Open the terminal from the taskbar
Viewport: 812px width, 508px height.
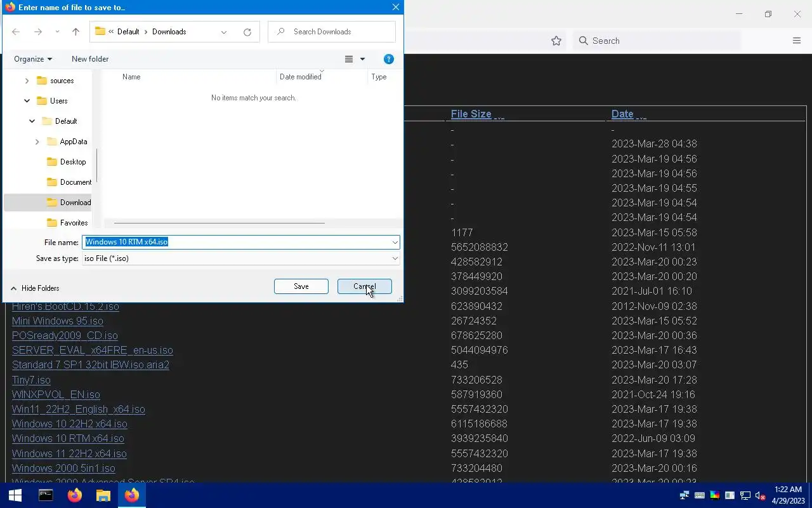46,495
